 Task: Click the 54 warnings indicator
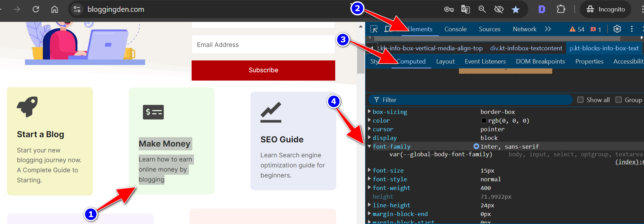(577, 30)
